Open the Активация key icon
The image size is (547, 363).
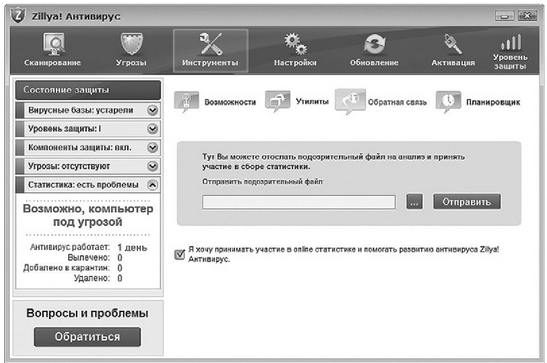coord(453,44)
